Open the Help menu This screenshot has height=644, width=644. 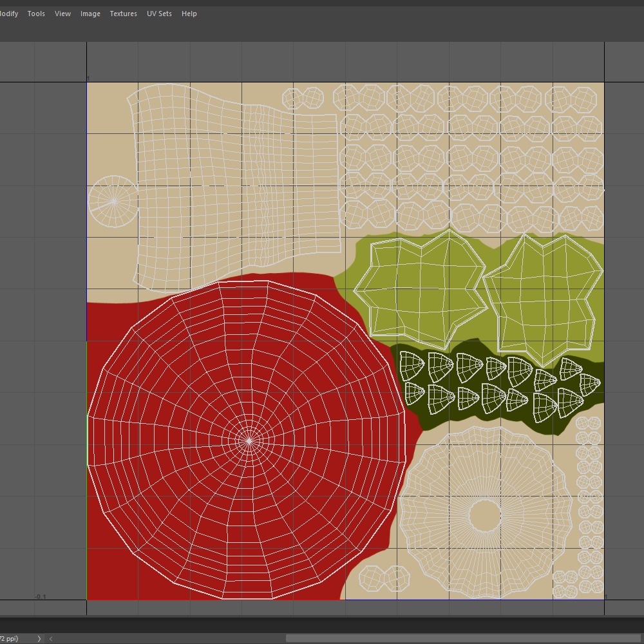189,14
